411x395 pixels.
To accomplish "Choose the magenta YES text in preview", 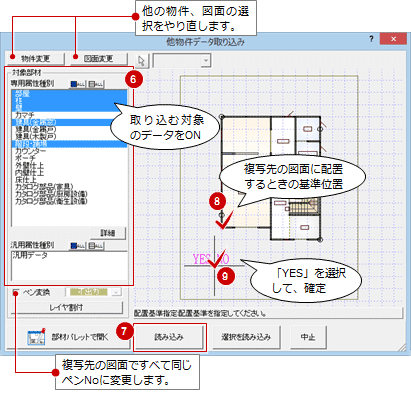I will [202, 259].
